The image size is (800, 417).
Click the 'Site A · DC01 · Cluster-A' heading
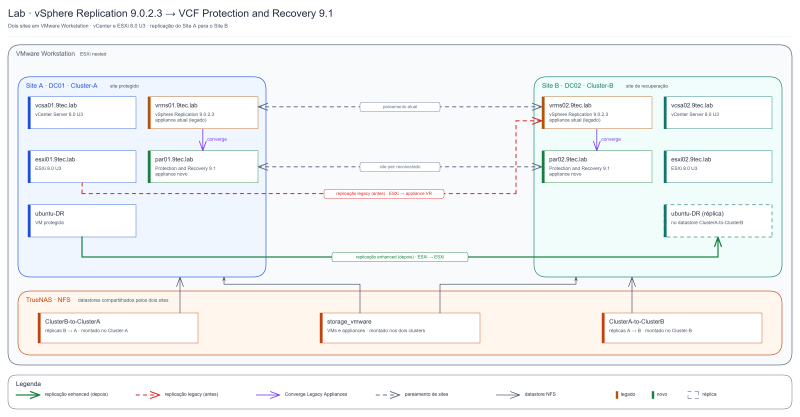click(x=61, y=86)
